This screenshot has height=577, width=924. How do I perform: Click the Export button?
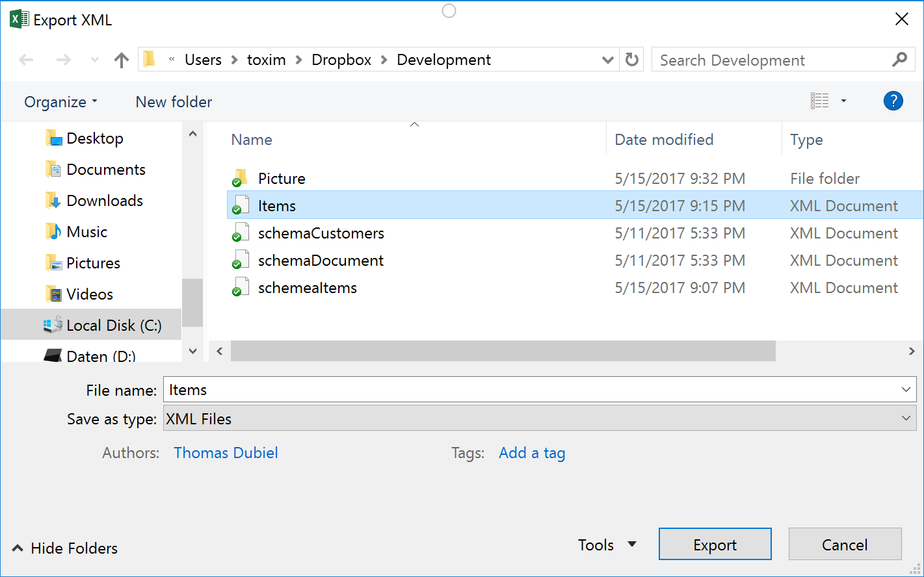point(715,545)
